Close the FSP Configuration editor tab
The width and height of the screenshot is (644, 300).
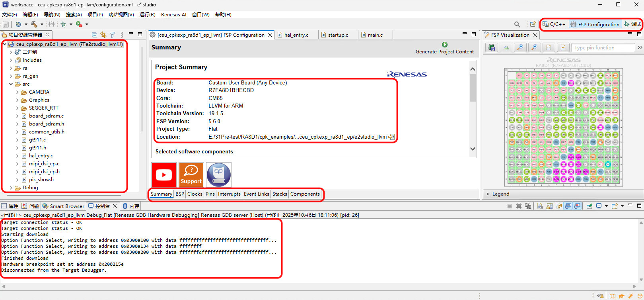click(x=270, y=35)
